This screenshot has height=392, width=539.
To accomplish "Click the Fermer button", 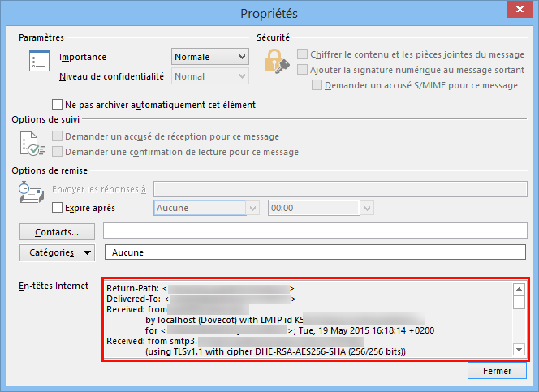I will click(497, 371).
